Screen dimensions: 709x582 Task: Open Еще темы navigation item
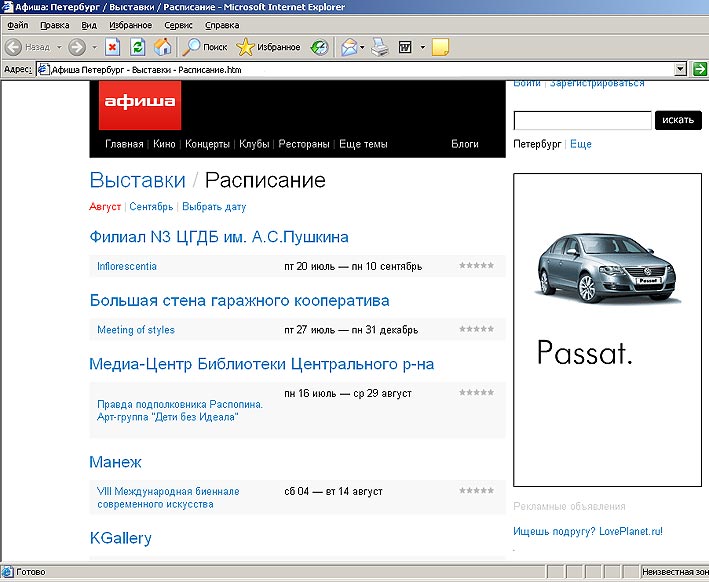(363, 144)
